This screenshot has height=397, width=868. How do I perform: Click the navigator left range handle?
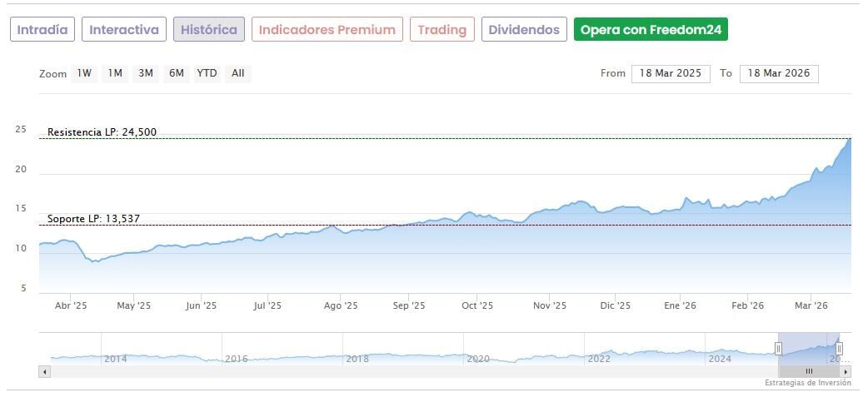click(779, 349)
